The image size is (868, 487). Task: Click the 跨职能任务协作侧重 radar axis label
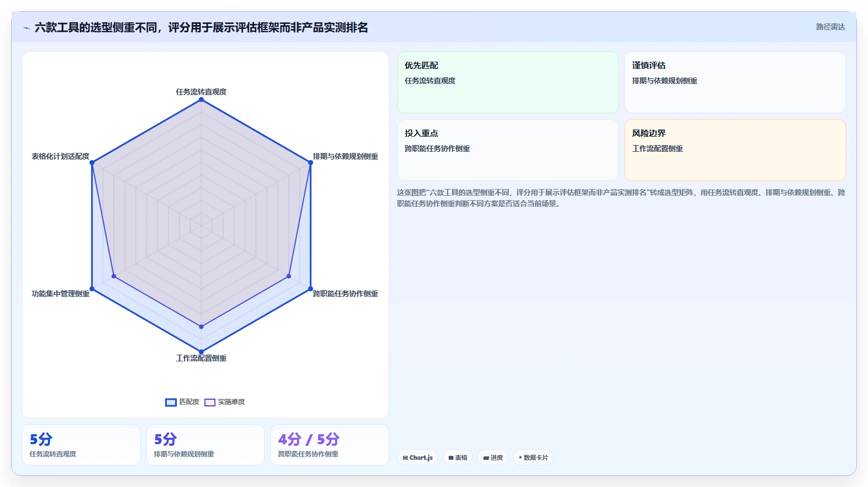pos(345,294)
